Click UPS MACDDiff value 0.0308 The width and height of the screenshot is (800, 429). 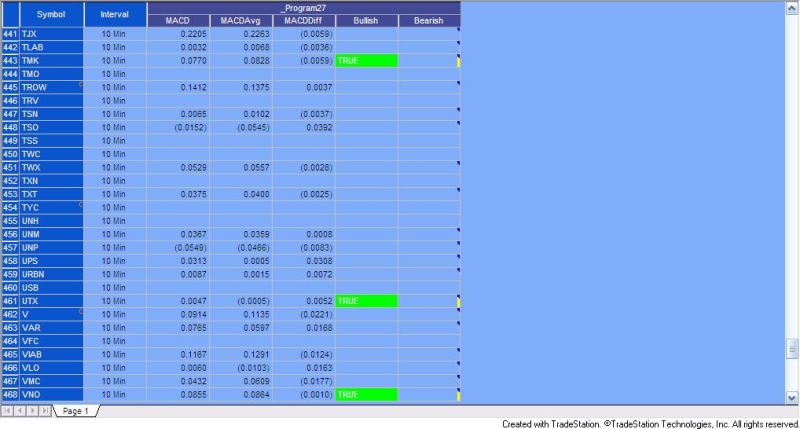[x=319, y=261]
